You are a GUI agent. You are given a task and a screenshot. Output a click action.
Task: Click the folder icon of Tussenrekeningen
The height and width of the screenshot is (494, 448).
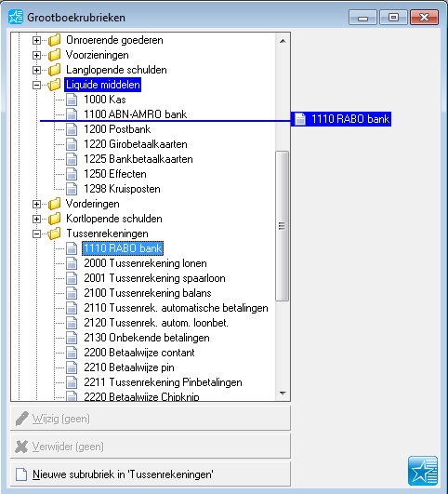coord(55,234)
